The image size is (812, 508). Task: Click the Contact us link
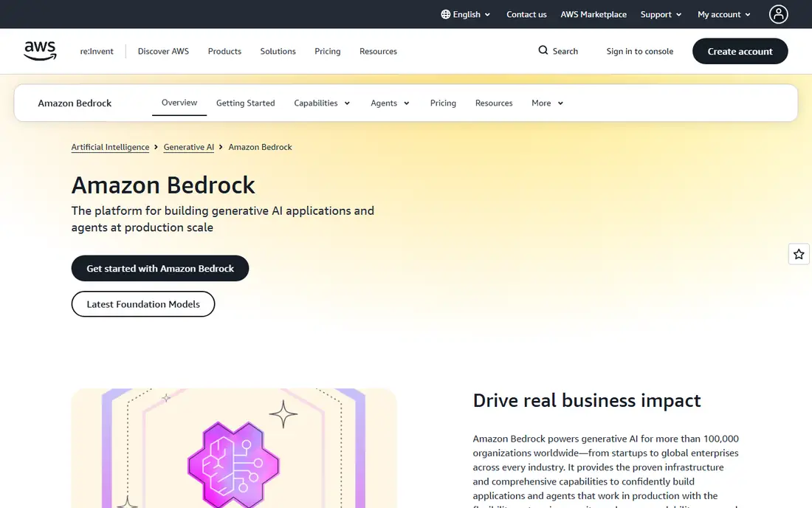point(526,15)
